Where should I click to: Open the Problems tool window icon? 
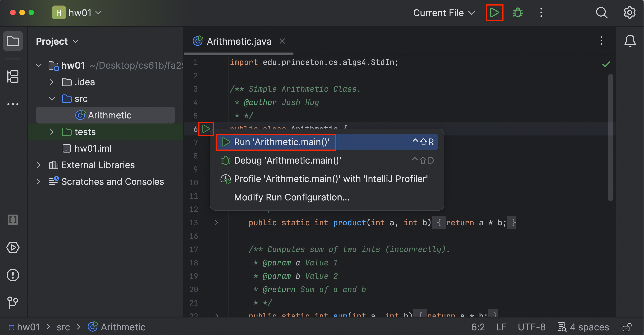[x=13, y=275]
